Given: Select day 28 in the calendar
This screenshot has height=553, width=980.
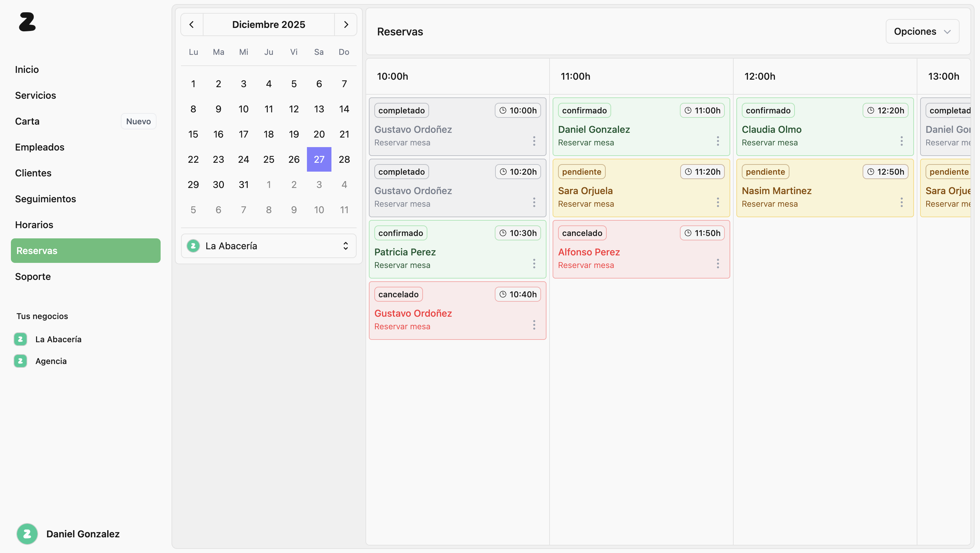Looking at the screenshot, I should [x=344, y=159].
